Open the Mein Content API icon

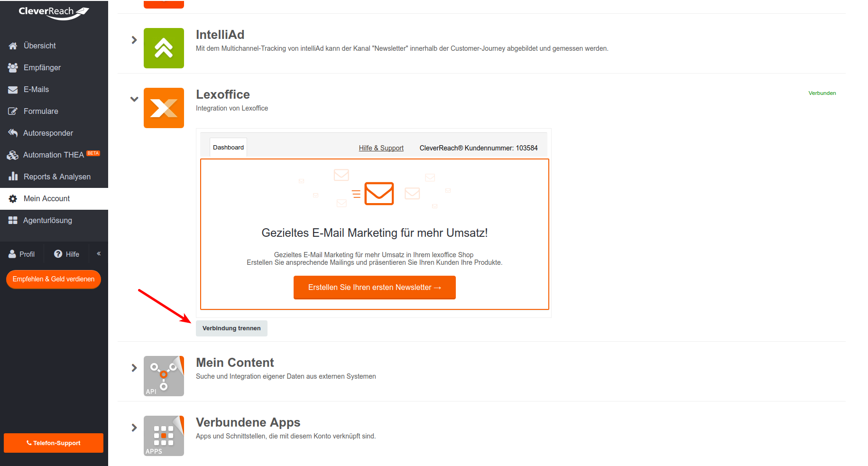[164, 376]
